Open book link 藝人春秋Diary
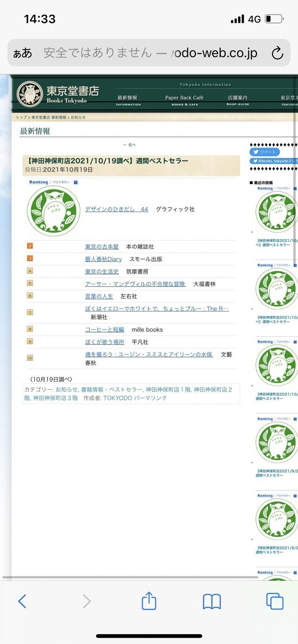298x644 pixels. click(104, 259)
